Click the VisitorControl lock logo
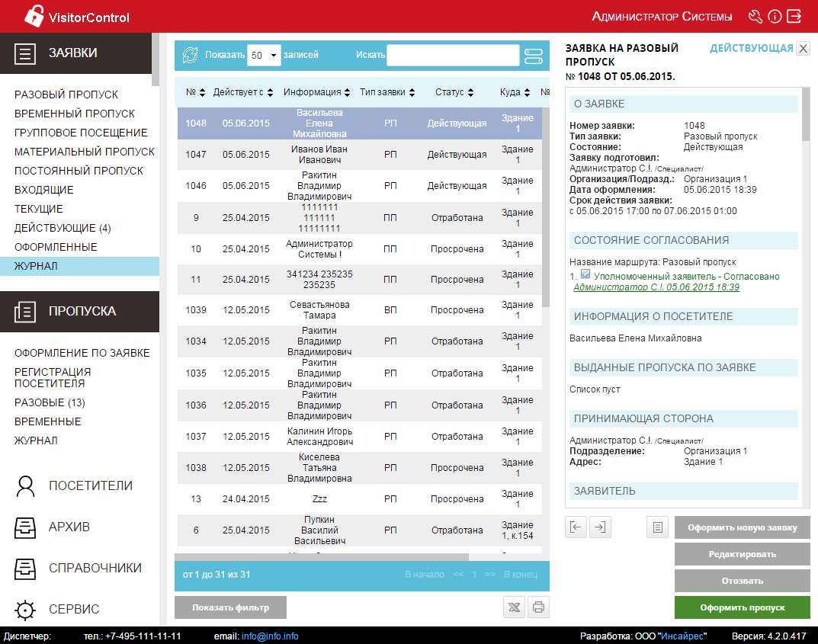818x644 pixels. pos(34,16)
